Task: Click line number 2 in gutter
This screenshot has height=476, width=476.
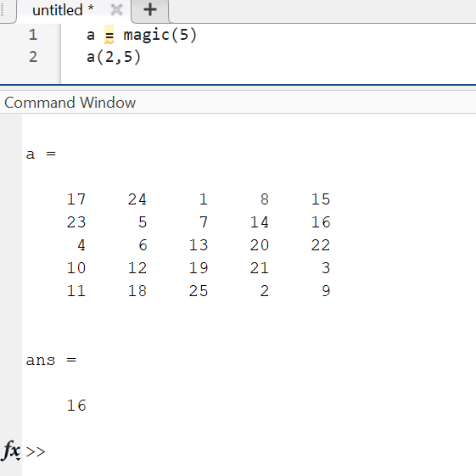Action: pyautogui.click(x=33, y=57)
